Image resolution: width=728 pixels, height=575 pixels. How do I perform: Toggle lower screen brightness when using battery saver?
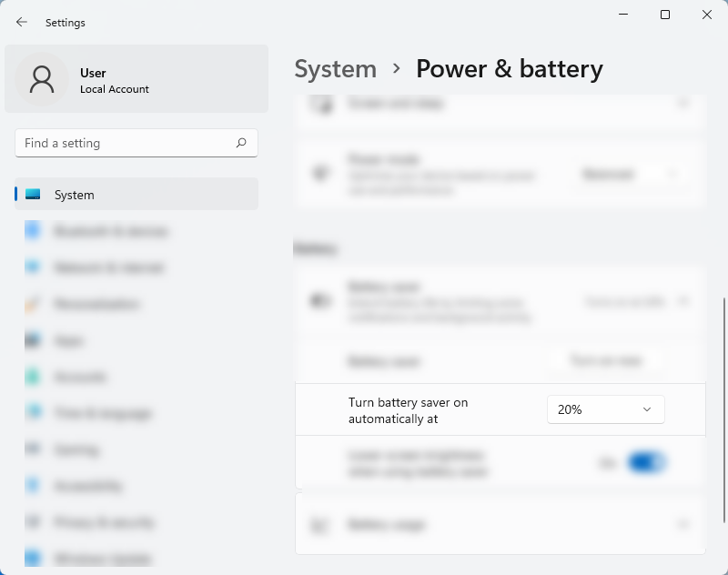pyautogui.click(x=648, y=463)
